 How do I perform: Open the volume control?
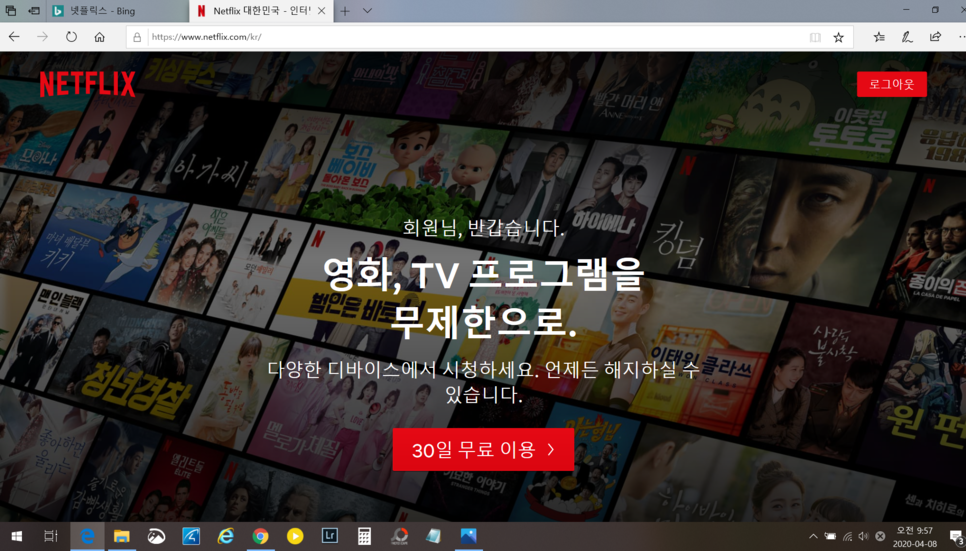click(x=863, y=536)
